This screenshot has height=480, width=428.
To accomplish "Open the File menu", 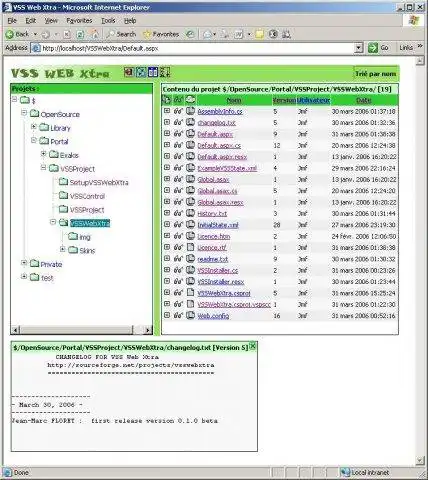I will click(x=12, y=21).
